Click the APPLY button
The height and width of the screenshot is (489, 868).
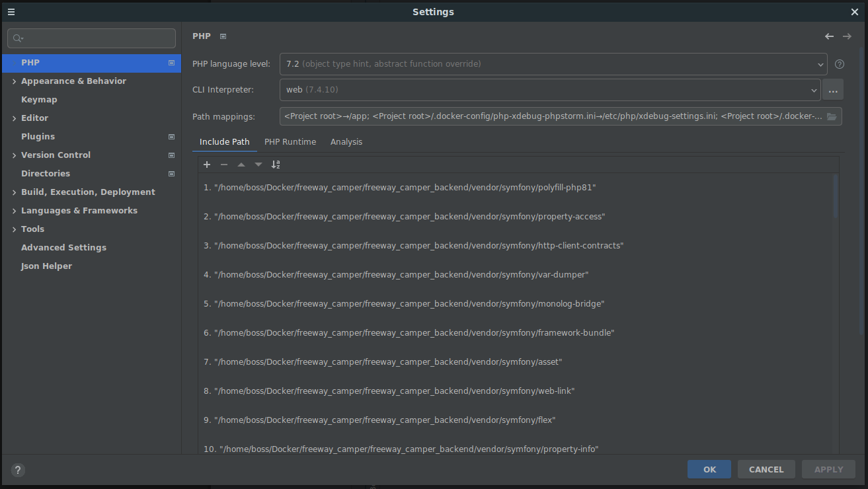click(828, 470)
